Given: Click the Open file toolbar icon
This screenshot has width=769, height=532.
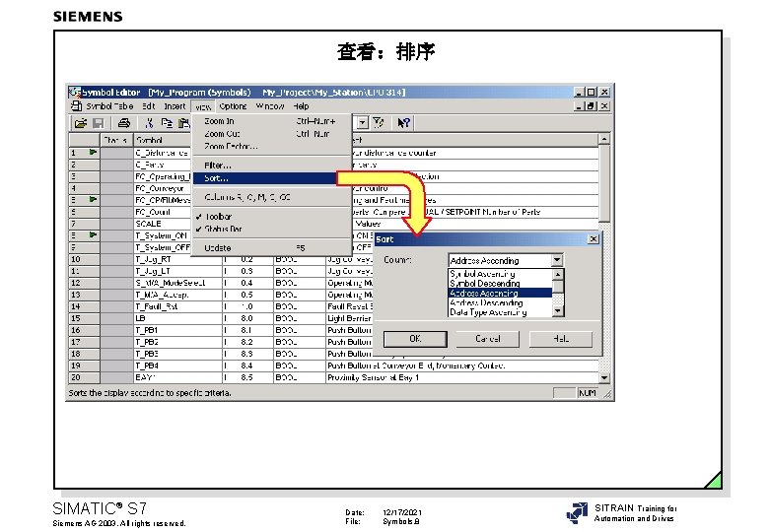Looking at the screenshot, I should (x=80, y=123).
